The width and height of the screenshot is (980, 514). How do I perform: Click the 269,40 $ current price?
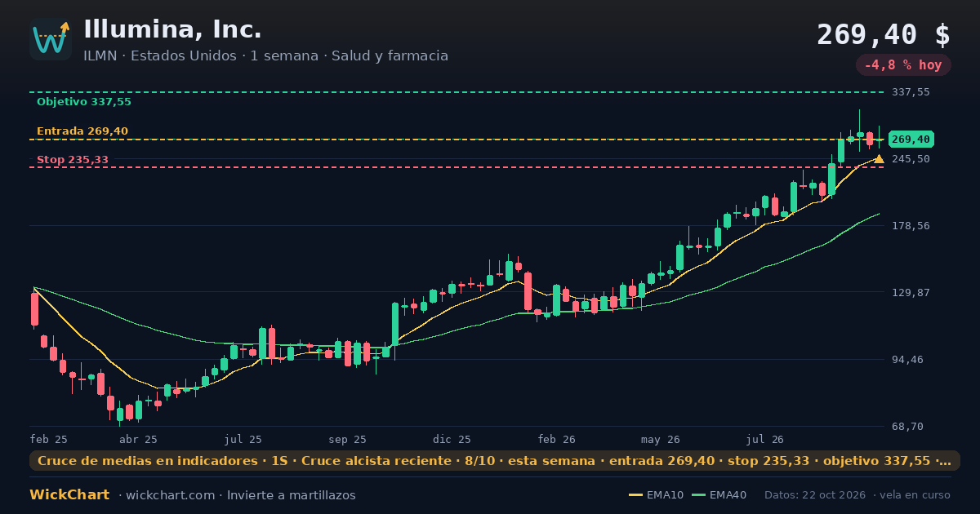(x=884, y=34)
